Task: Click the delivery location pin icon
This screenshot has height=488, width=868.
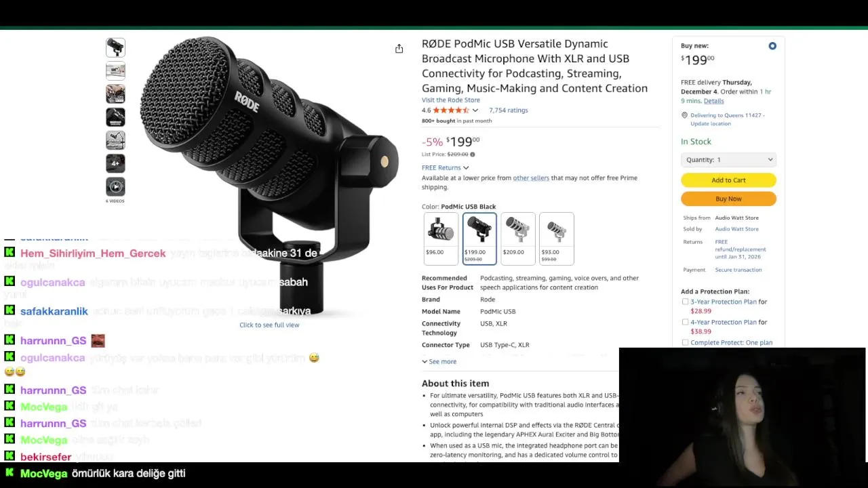Action: point(684,115)
